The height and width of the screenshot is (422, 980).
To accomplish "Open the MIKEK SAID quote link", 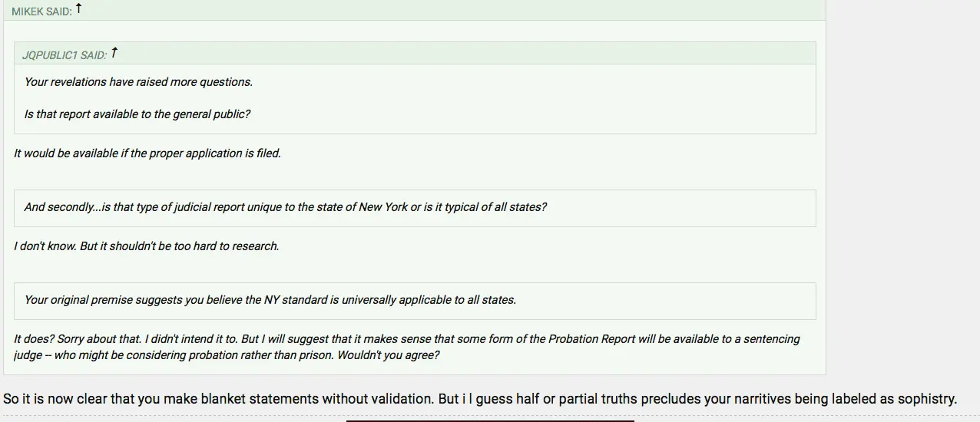I will coord(41,12).
